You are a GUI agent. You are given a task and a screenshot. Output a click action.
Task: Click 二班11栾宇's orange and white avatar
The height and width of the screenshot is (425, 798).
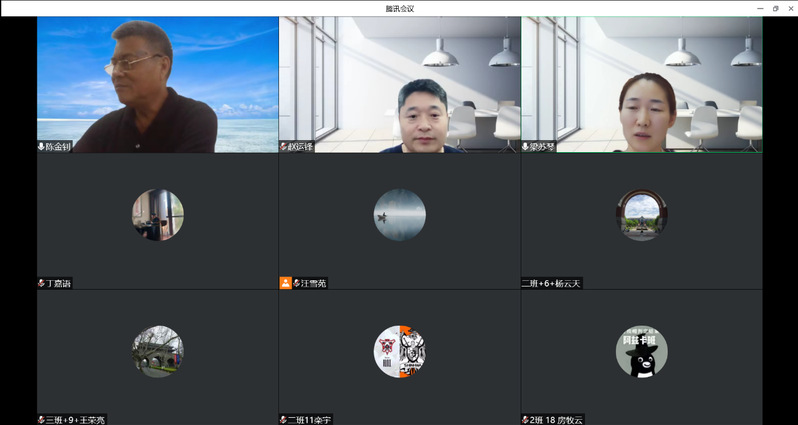coord(399,351)
